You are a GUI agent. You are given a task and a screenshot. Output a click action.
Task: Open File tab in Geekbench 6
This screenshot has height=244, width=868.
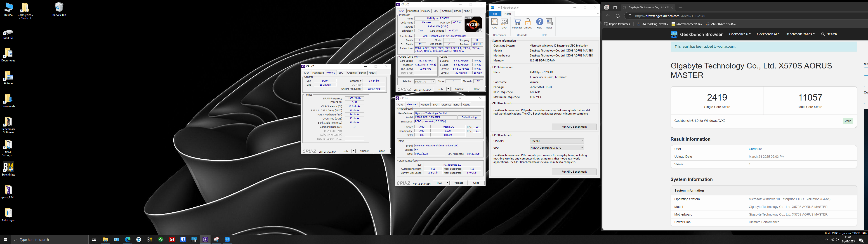point(495,14)
